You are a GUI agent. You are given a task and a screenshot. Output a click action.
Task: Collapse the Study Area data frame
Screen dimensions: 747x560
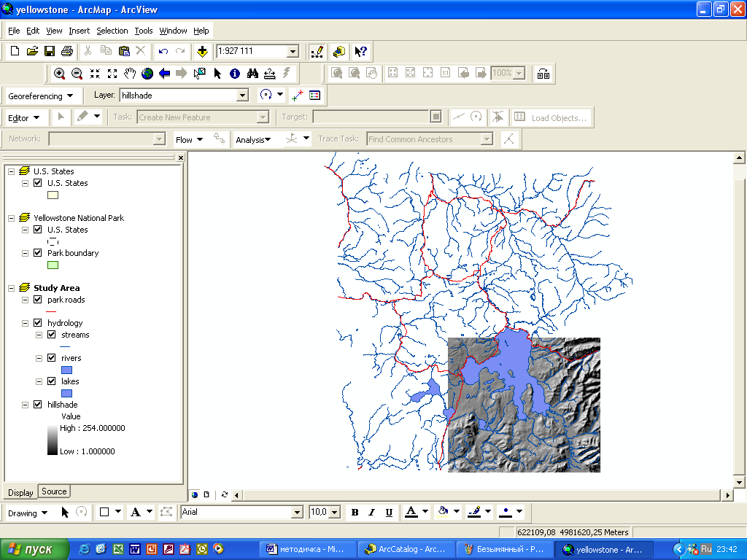pos(12,288)
